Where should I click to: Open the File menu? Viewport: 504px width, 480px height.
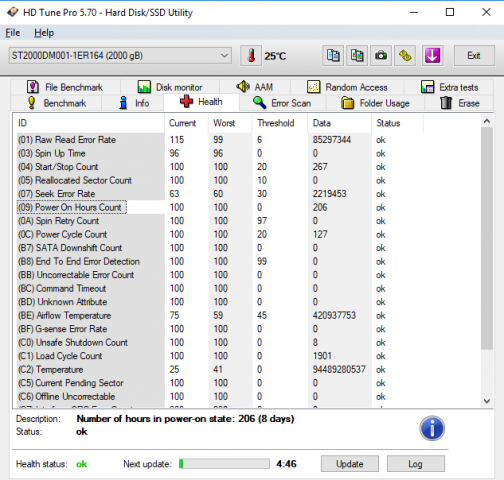coord(13,33)
